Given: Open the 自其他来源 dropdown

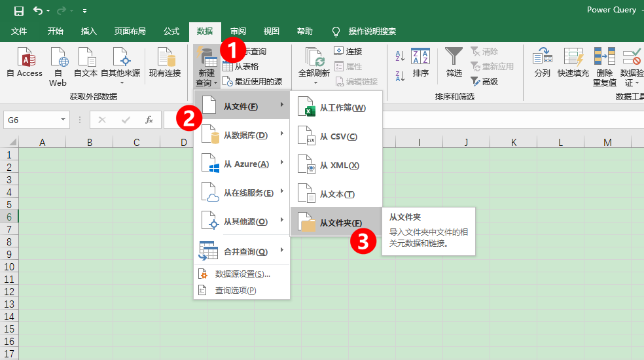Looking at the screenshot, I should (x=120, y=67).
